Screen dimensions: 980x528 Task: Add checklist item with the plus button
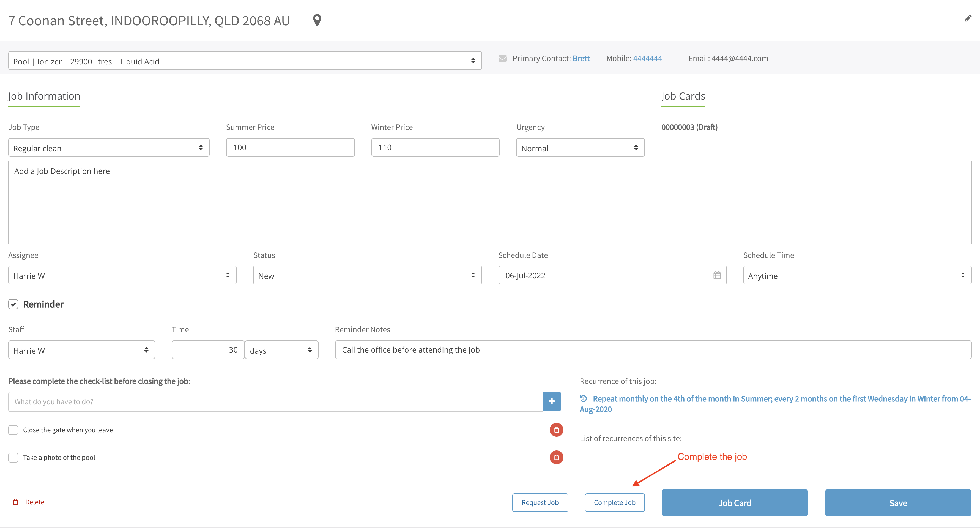click(x=551, y=402)
